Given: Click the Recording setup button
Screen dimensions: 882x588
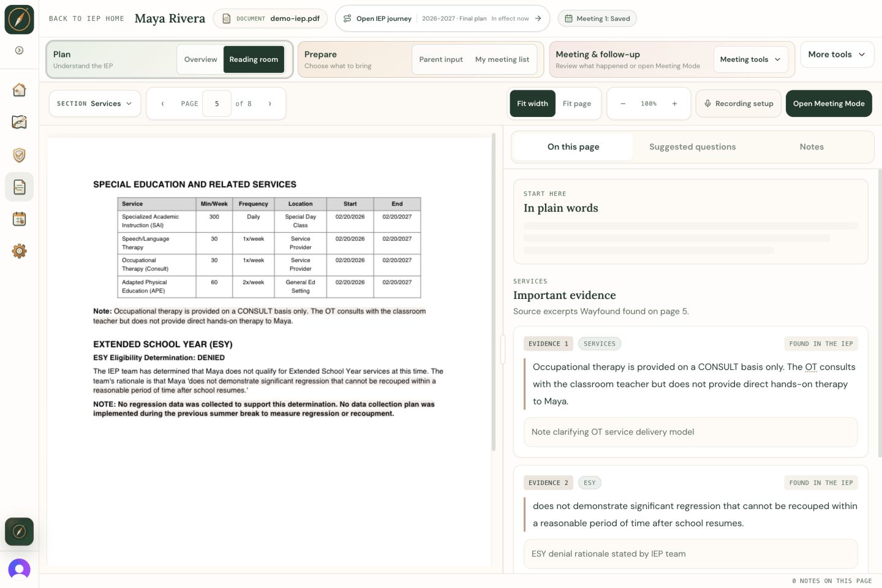Looking at the screenshot, I should (x=738, y=104).
